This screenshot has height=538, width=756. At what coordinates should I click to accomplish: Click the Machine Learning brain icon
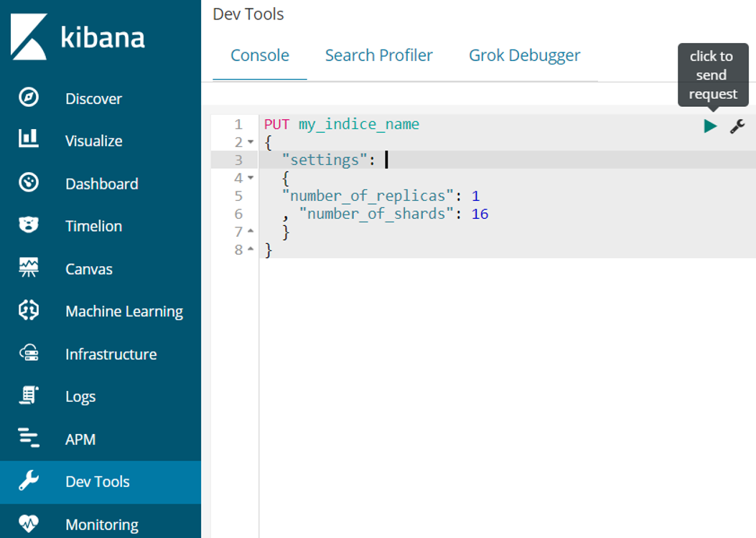tap(29, 310)
